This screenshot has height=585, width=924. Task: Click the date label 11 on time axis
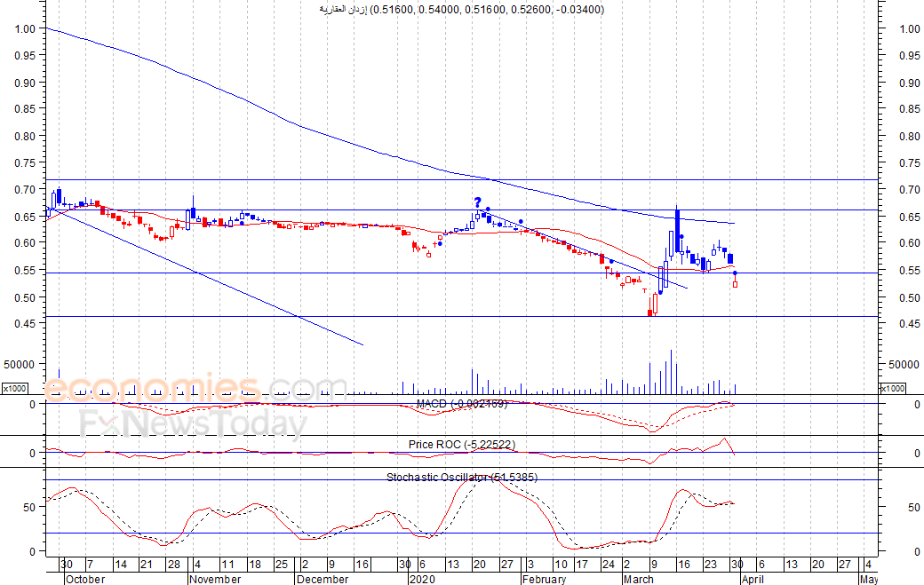click(x=227, y=565)
